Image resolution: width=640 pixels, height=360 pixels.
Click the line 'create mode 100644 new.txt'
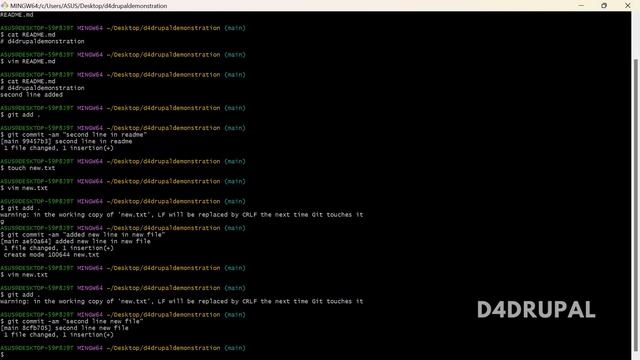[x=51, y=255]
